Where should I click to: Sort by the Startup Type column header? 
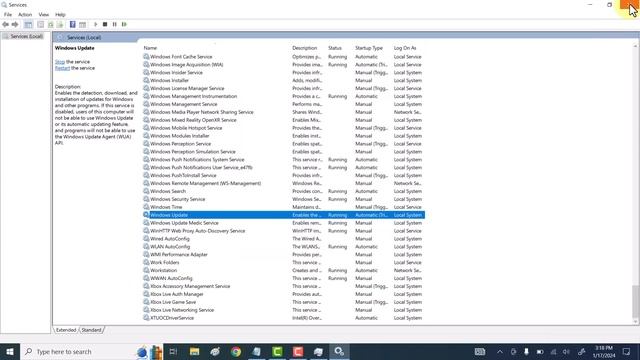coord(369,48)
